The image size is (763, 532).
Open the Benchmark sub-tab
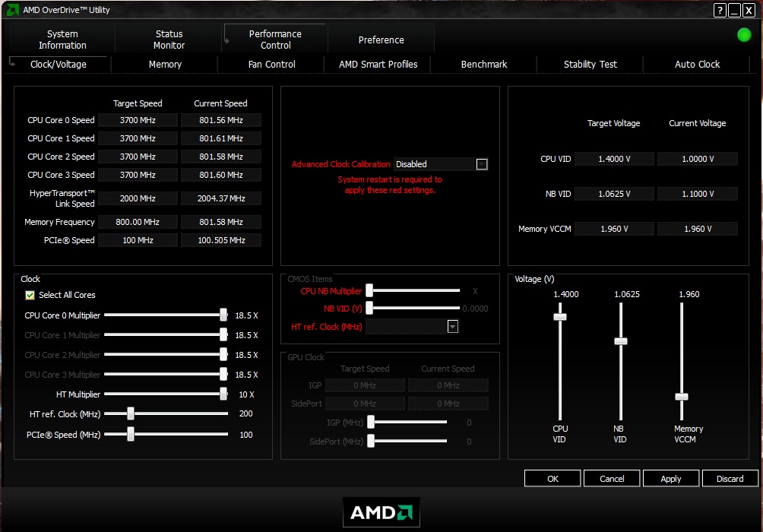[484, 65]
